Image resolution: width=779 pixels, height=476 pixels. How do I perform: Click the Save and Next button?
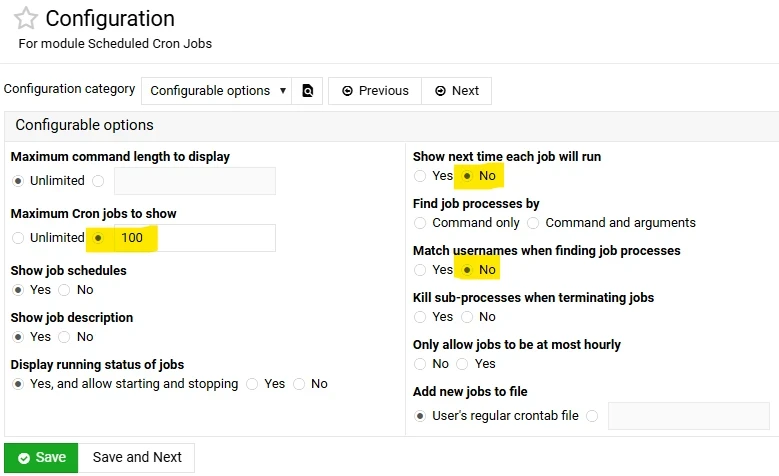coord(137,457)
